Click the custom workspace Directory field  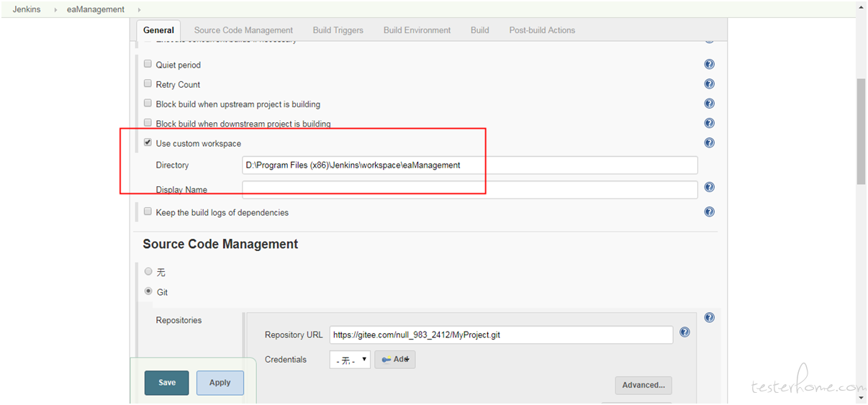[x=469, y=165]
